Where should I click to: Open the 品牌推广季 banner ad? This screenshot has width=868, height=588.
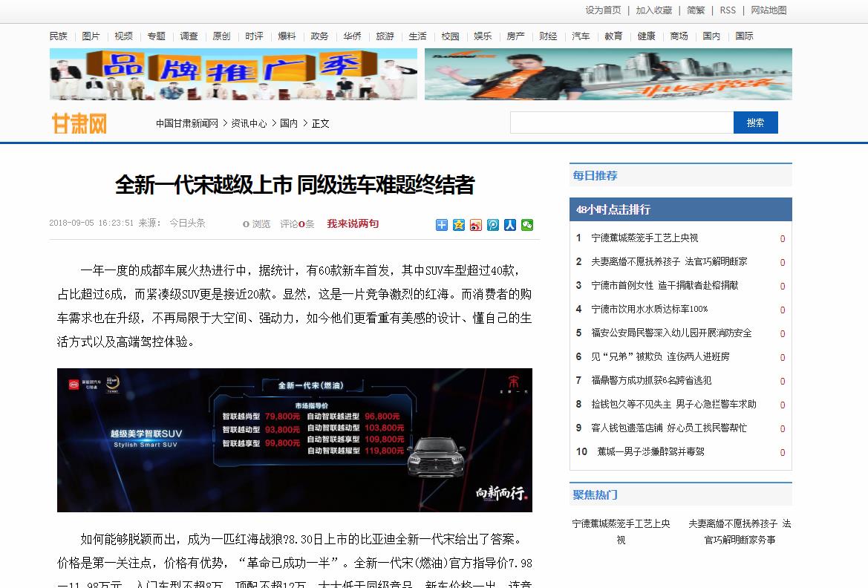coord(233,74)
